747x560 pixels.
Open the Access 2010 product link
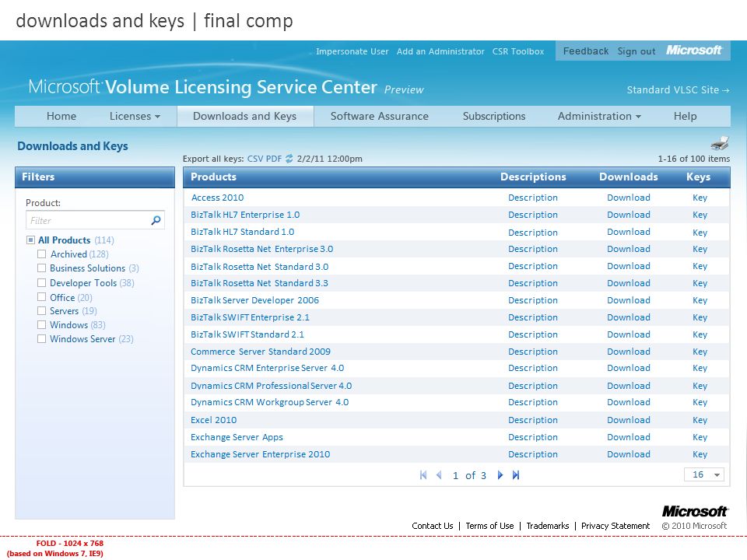pyautogui.click(x=217, y=198)
